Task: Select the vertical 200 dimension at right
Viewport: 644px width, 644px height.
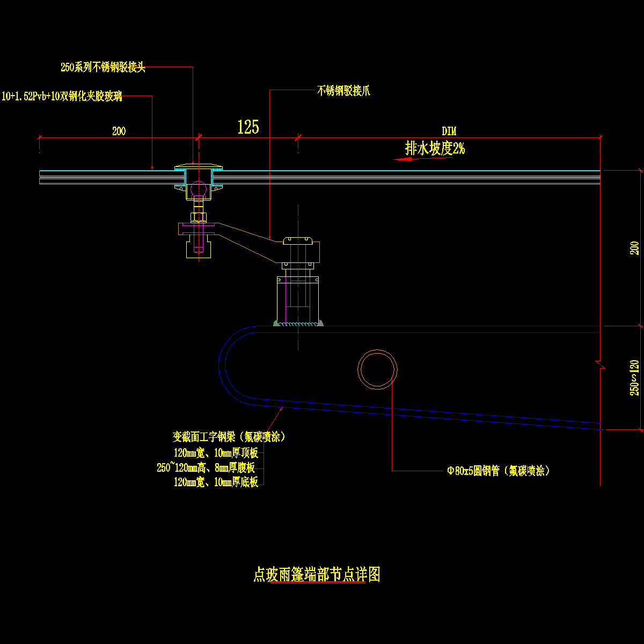Action: pyautogui.click(x=634, y=248)
